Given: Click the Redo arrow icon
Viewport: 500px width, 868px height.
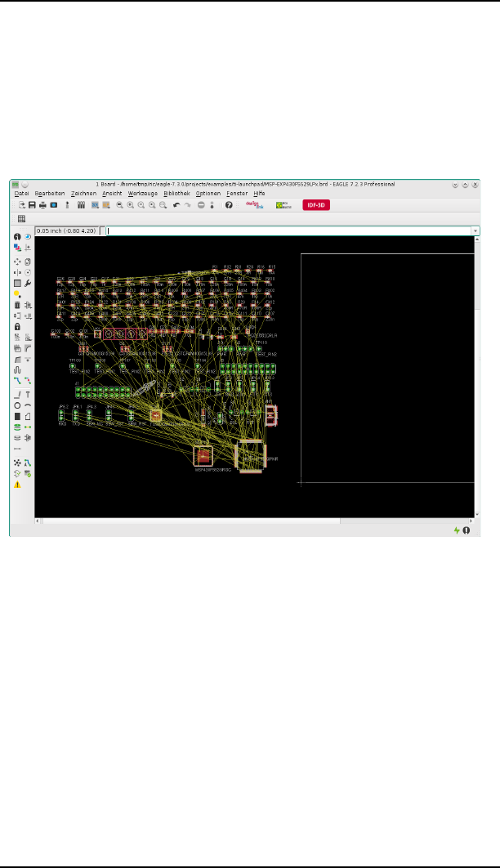Looking at the screenshot, I should [x=188, y=205].
